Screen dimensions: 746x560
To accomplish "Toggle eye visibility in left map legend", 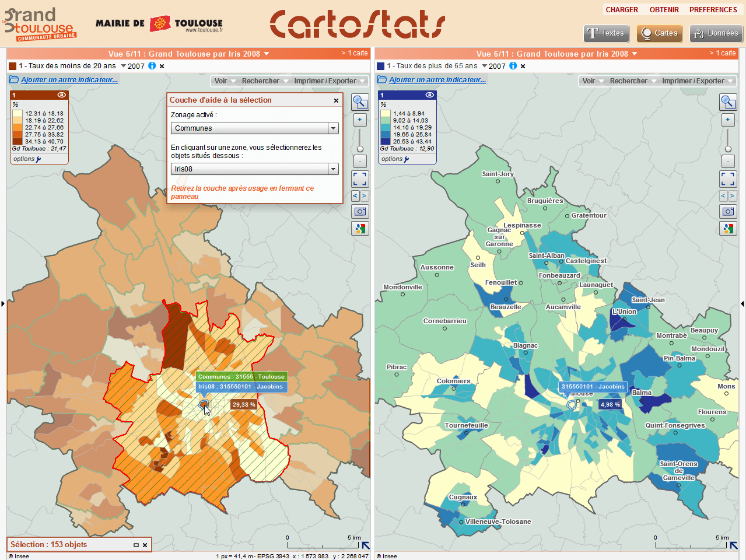I will click(61, 94).
